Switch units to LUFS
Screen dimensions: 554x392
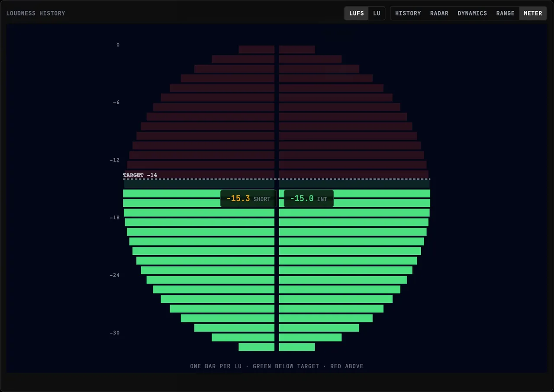pos(356,13)
